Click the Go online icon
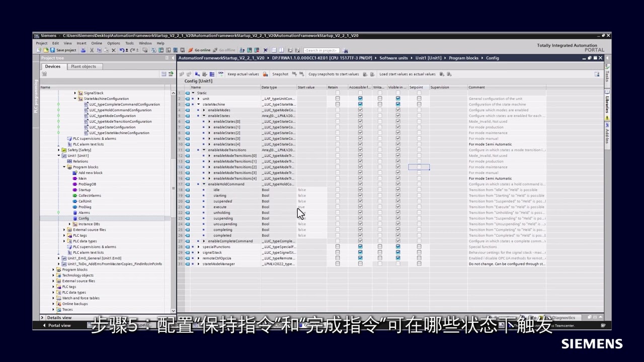Screen dimensions: 644x362 [191, 50]
